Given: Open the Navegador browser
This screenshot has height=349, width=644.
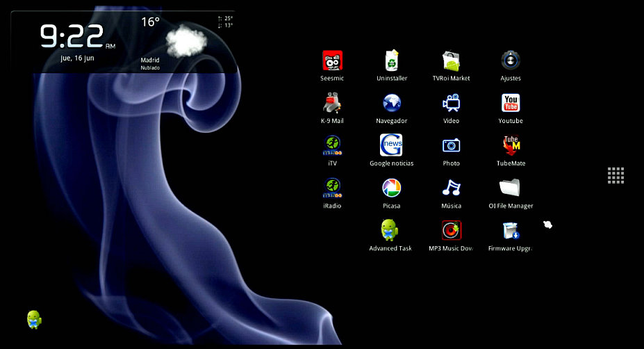Looking at the screenshot, I should pyautogui.click(x=392, y=103).
